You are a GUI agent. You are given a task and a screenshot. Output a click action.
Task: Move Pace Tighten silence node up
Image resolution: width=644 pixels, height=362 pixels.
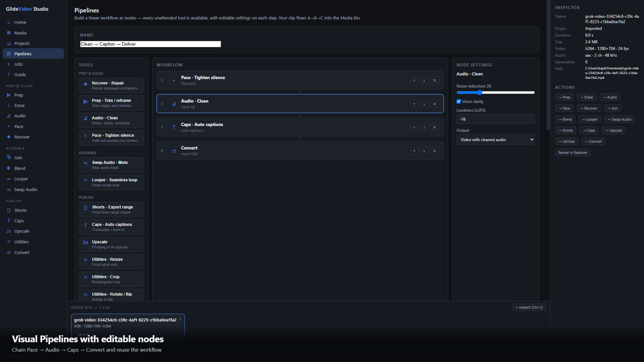[x=414, y=80]
